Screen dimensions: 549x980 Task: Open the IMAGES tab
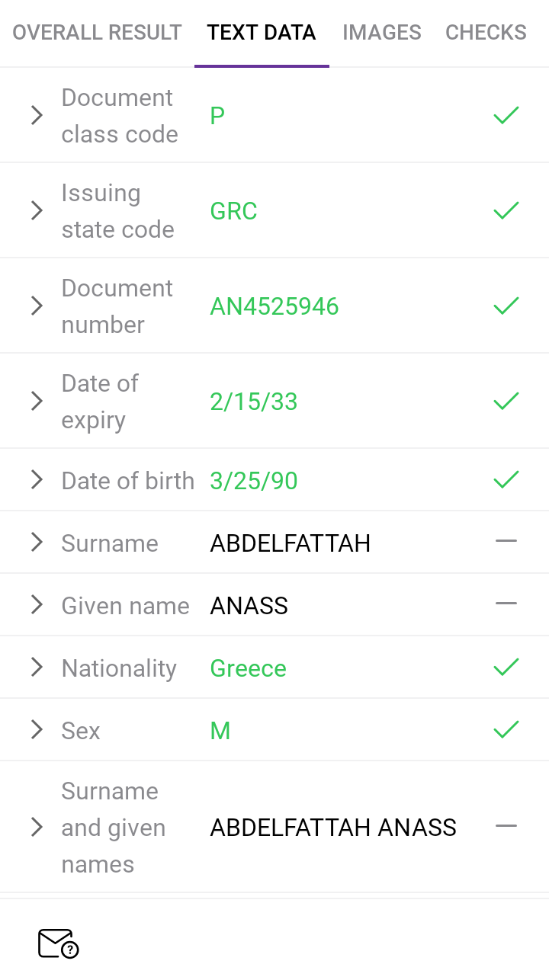tap(381, 33)
